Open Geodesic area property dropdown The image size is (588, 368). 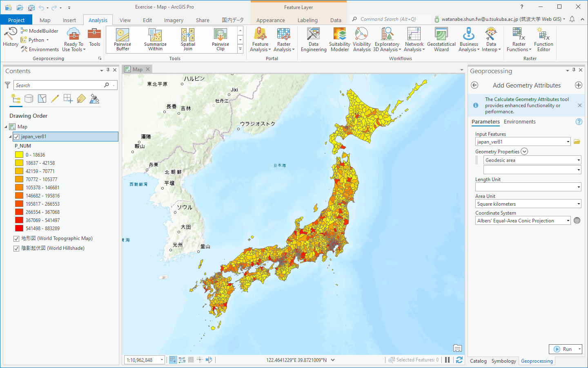(579, 160)
